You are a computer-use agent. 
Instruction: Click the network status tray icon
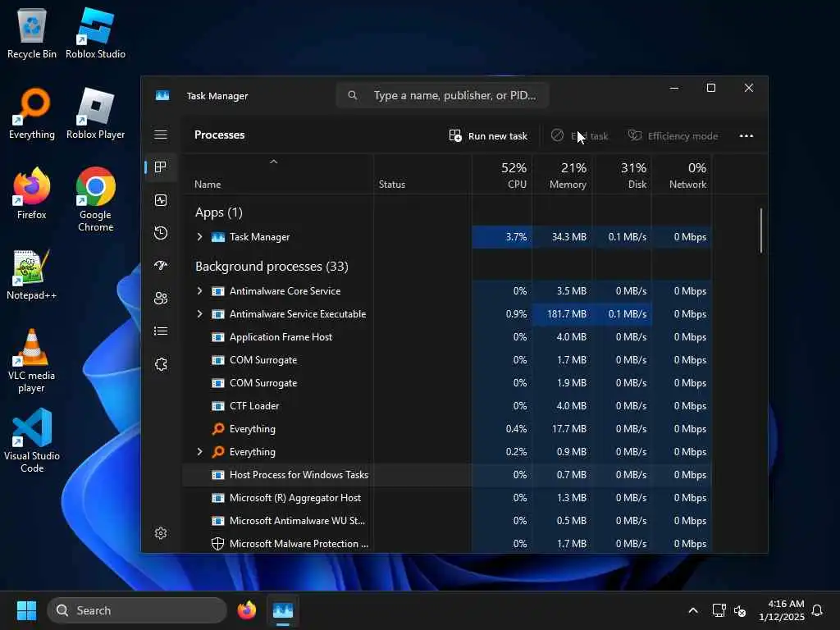[x=719, y=610]
